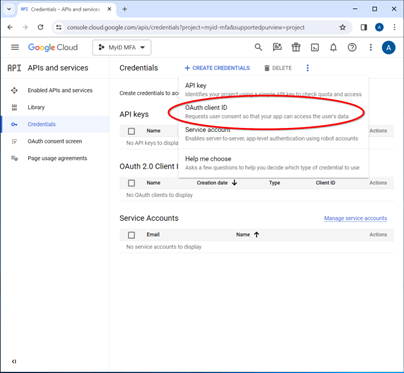Open the Library page

[x=36, y=107]
